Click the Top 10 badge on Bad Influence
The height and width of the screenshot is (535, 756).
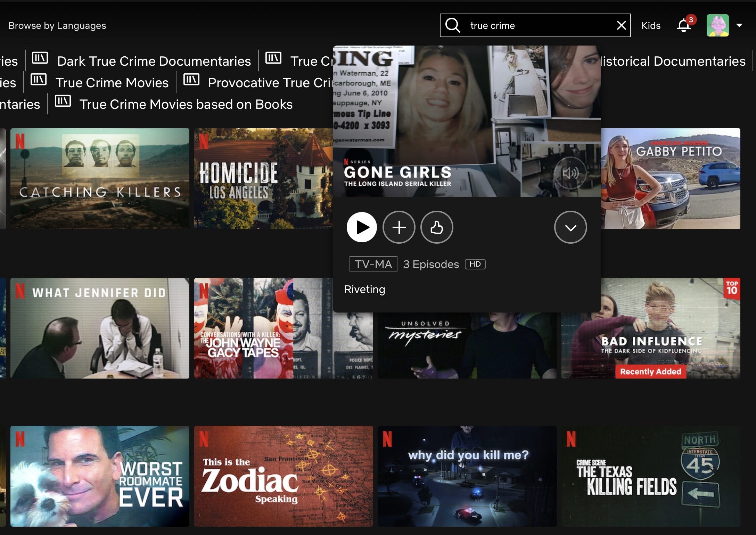tap(732, 289)
